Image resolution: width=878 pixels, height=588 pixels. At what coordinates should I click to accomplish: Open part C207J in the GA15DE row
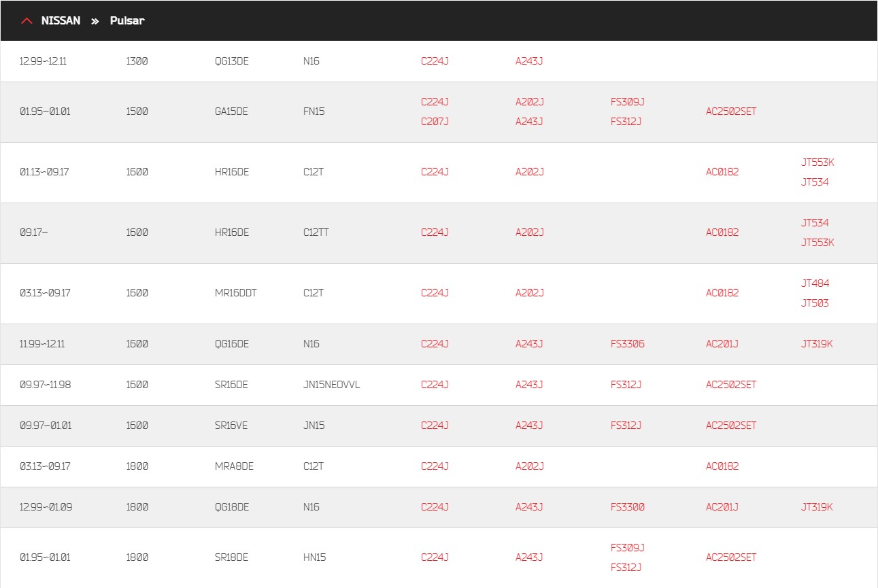435,122
